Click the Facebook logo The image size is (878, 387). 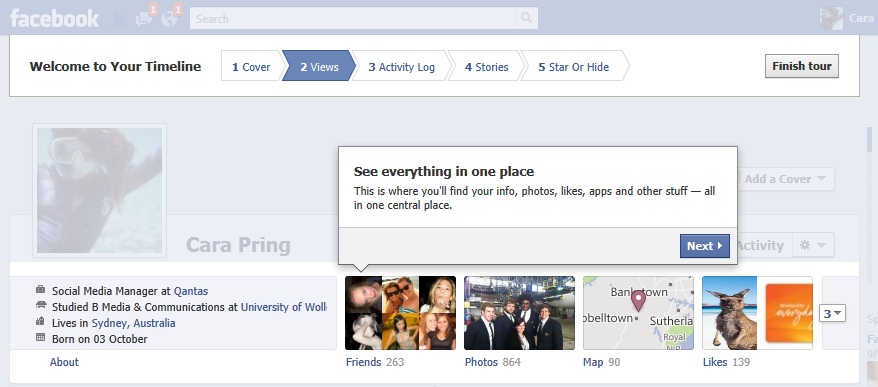tap(54, 18)
